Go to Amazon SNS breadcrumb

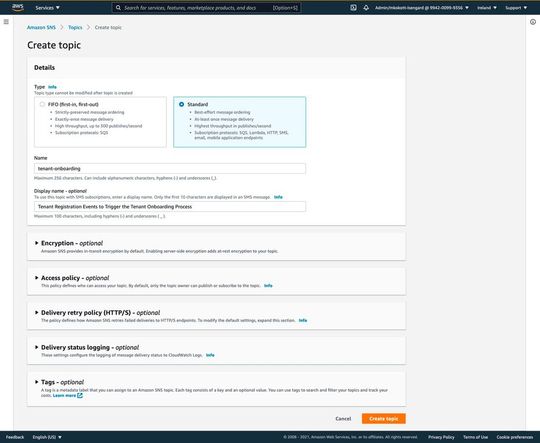41,27
